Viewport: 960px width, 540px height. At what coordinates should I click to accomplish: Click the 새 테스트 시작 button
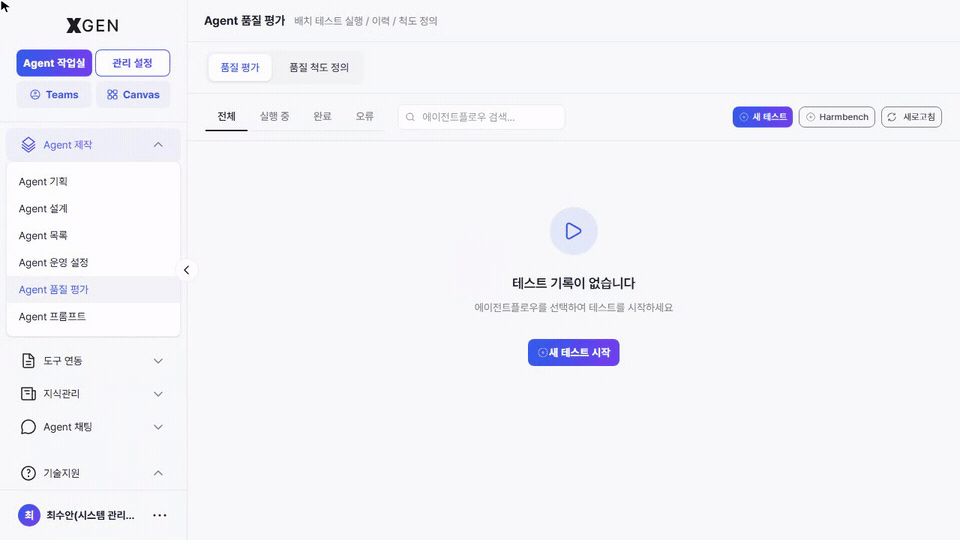point(574,353)
